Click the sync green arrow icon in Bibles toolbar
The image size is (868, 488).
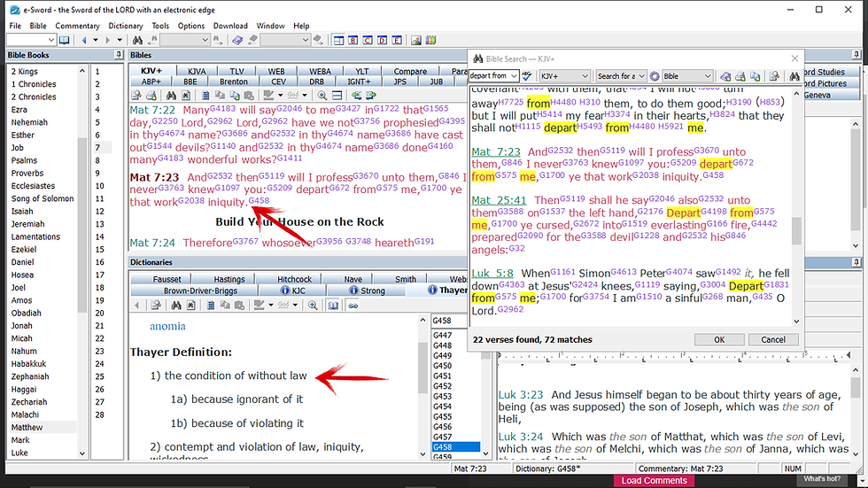coord(356,95)
